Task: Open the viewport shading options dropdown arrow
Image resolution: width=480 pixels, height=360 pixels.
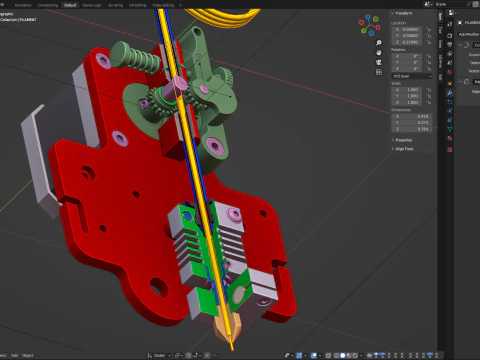Action: pyautogui.click(x=361, y=355)
